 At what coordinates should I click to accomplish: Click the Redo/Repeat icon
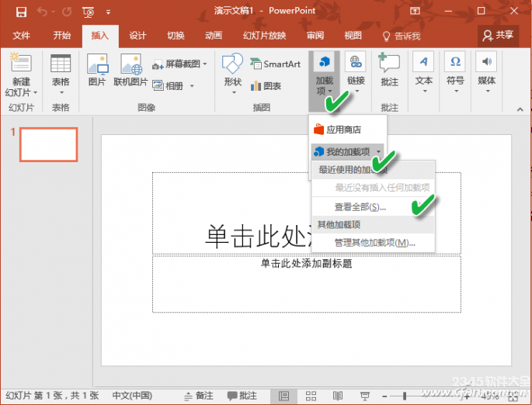[x=67, y=12]
